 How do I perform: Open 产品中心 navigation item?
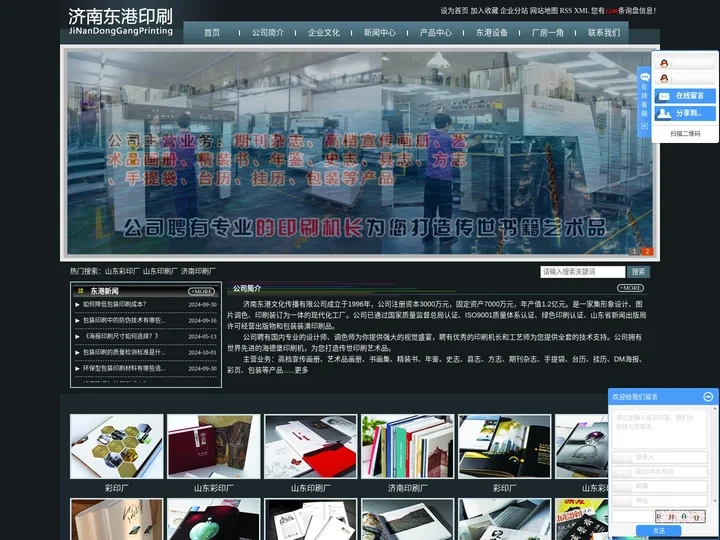coord(436,33)
